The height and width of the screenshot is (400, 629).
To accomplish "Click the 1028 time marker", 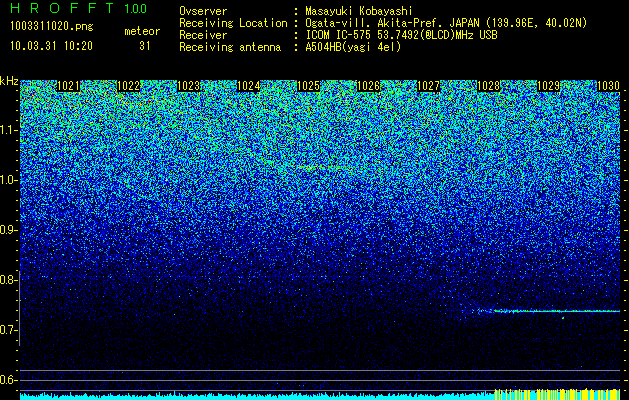I will coord(489,86).
